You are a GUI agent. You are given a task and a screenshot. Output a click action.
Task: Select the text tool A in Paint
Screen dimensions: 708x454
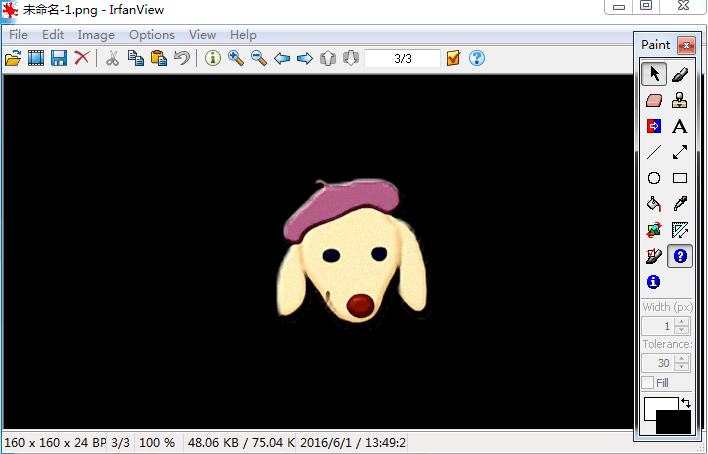pyautogui.click(x=680, y=126)
